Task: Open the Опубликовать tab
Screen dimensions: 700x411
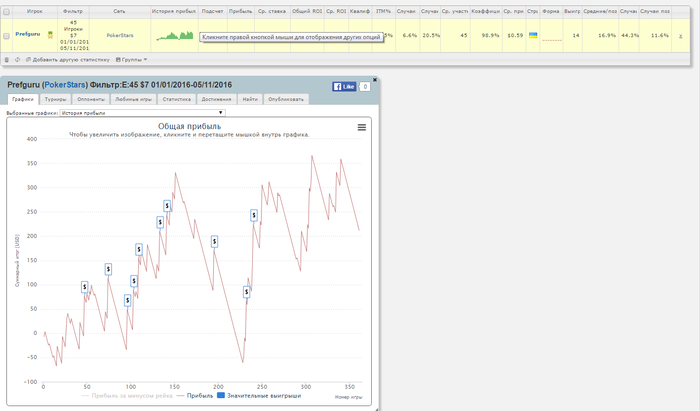Action: click(286, 99)
